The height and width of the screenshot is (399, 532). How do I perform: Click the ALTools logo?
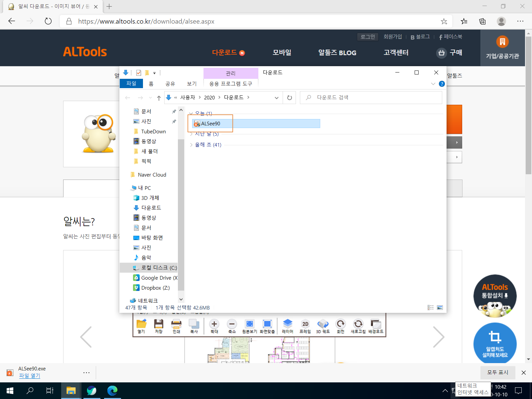click(x=85, y=52)
